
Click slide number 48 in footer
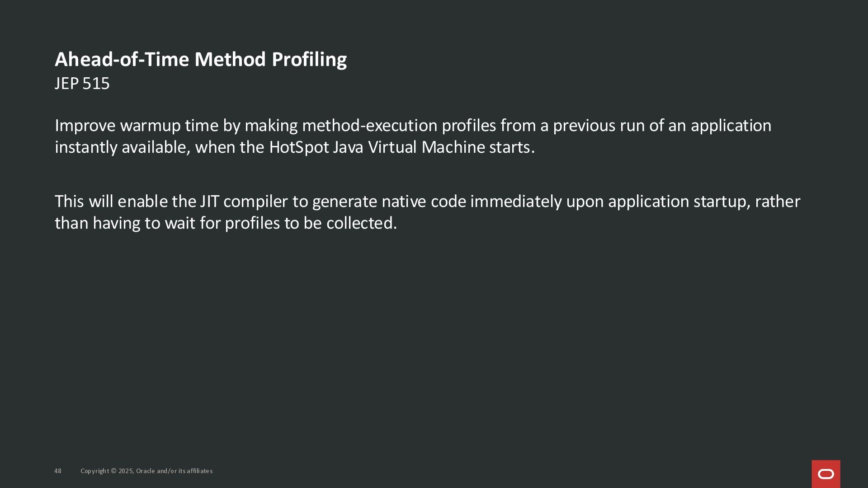coord(58,471)
